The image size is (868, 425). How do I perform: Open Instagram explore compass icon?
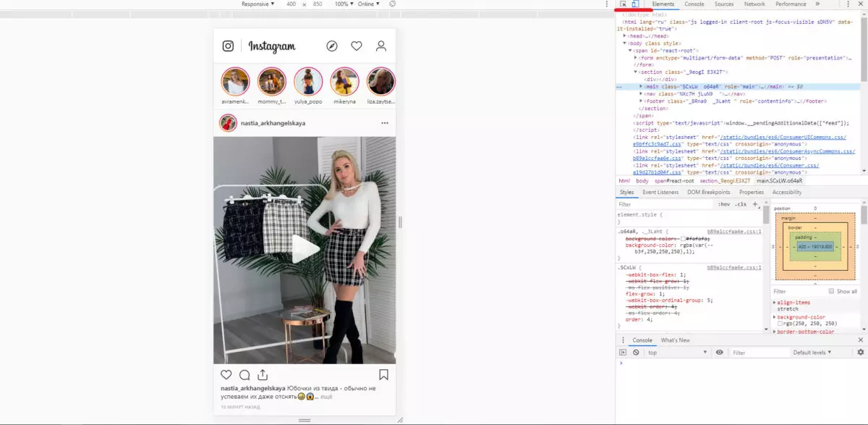pyautogui.click(x=332, y=46)
